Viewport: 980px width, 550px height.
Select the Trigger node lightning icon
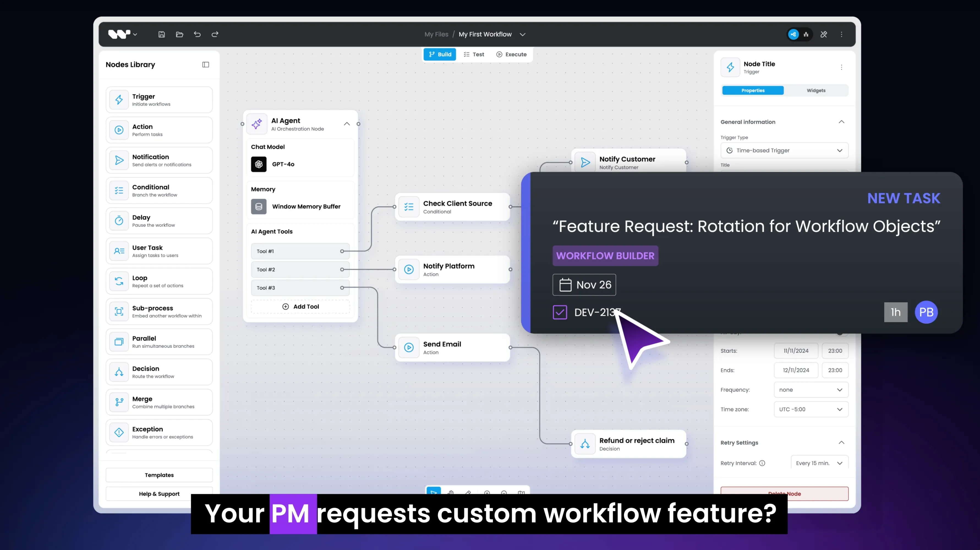click(119, 100)
